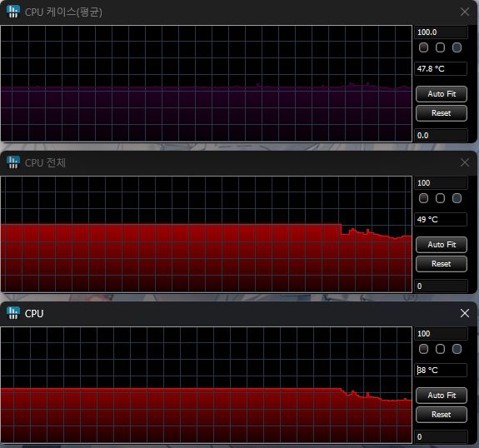Viewport: 479px width, 448px height.
Task: Toggle the middle square option in CPU 전체 panel
Action: (440, 198)
